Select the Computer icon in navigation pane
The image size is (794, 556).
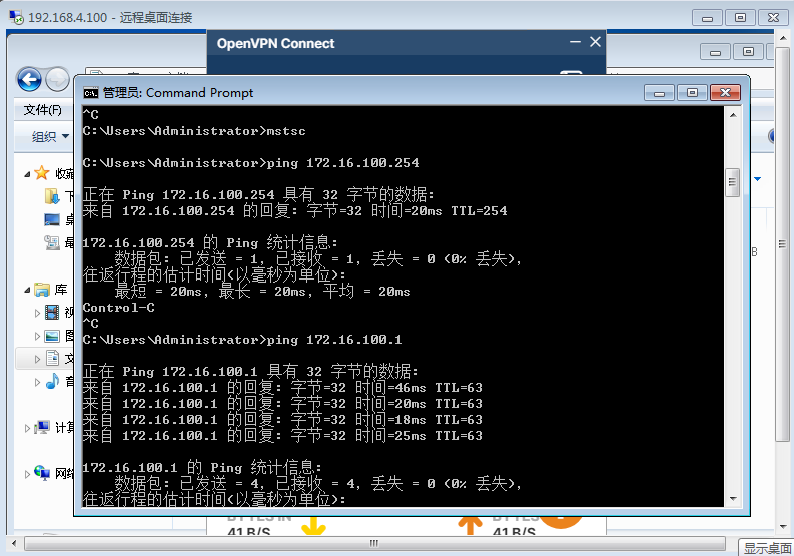(x=42, y=427)
